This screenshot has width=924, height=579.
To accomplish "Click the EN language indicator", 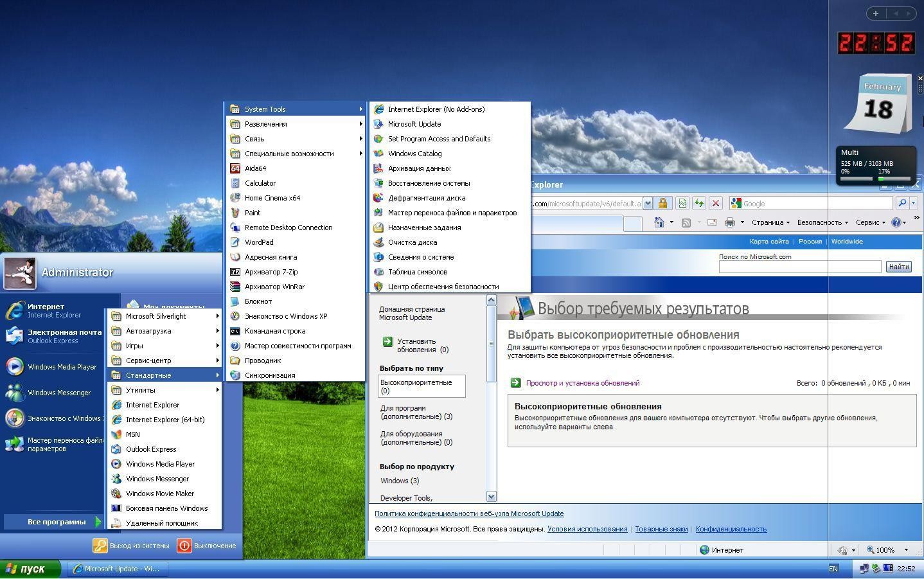I will 833,569.
